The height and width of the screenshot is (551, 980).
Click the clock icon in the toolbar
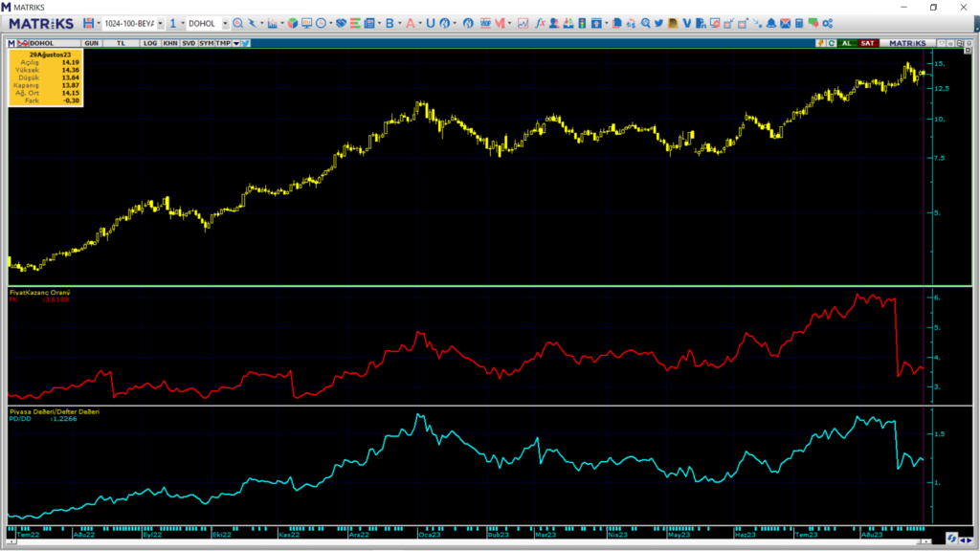(322, 23)
